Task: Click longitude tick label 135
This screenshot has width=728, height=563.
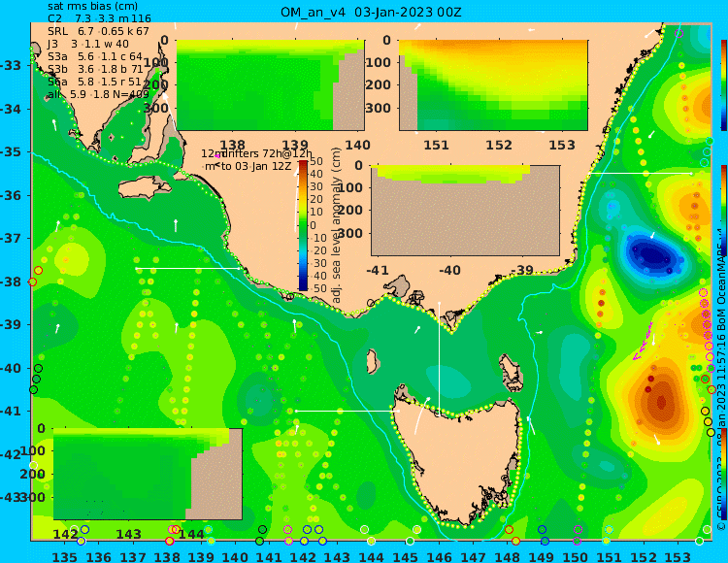Action: 64,557
